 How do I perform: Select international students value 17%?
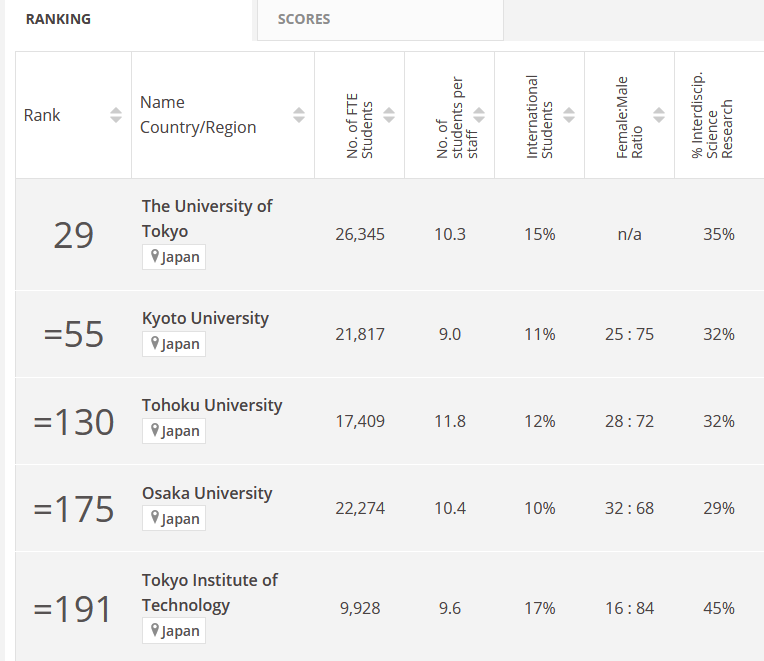tap(540, 608)
